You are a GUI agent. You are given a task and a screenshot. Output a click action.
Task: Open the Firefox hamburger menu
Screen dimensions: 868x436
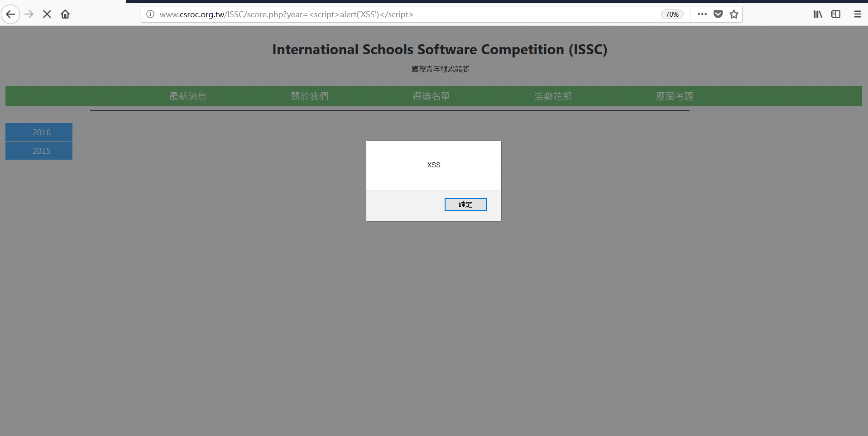(x=858, y=14)
